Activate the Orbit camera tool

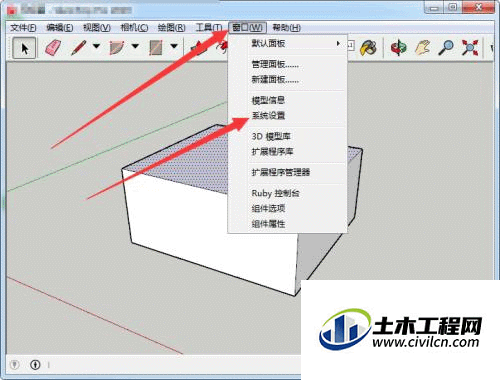pyautogui.click(x=399, y=48)
